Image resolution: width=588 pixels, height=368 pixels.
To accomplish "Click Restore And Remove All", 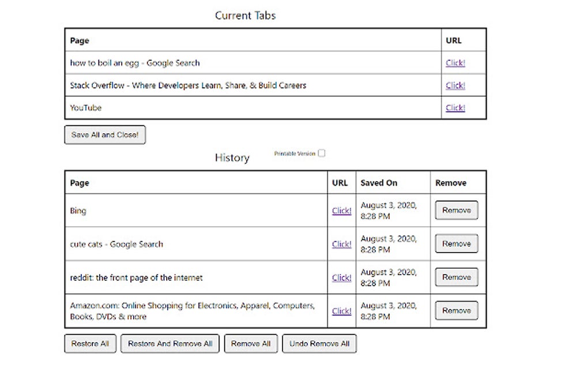I will [x=169, y=344].
